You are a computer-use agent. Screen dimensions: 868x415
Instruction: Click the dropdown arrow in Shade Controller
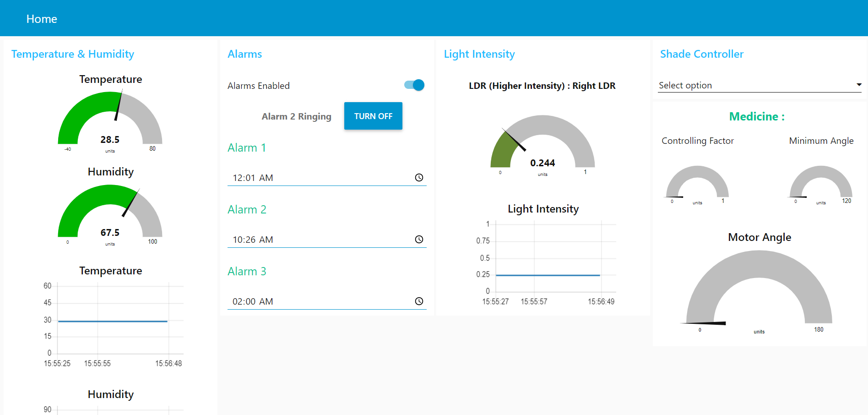(859, 85)
